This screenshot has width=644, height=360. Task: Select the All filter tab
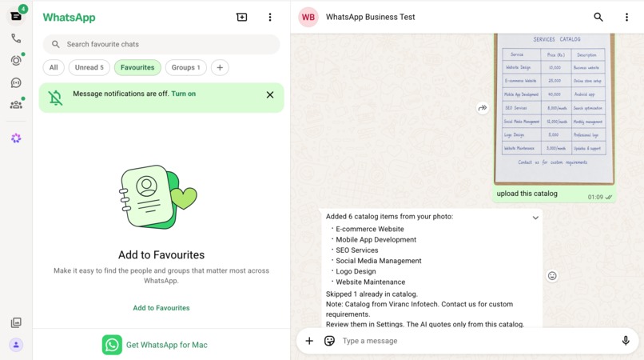click(54, 67)
